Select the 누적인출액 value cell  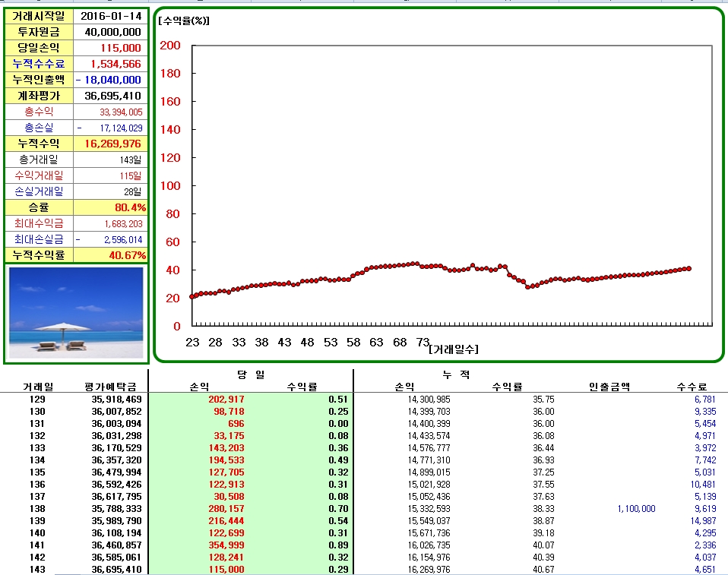tap(111, 80)
